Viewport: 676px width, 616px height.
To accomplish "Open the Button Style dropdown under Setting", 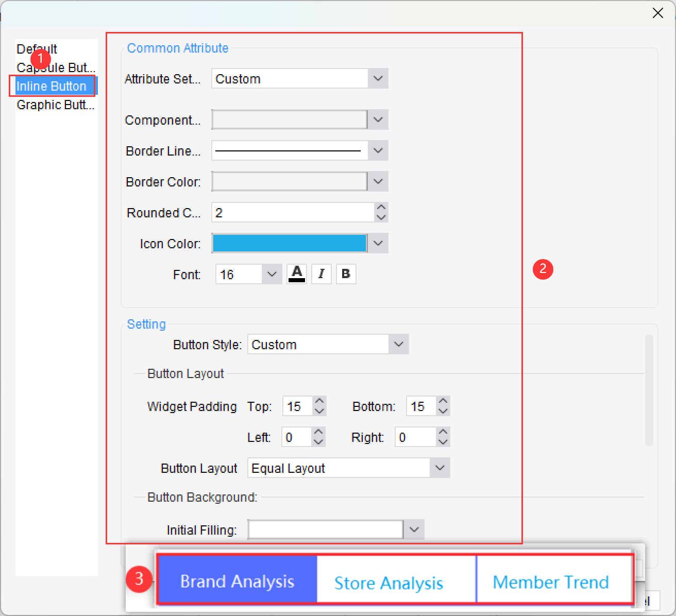I will click(398, 344).
